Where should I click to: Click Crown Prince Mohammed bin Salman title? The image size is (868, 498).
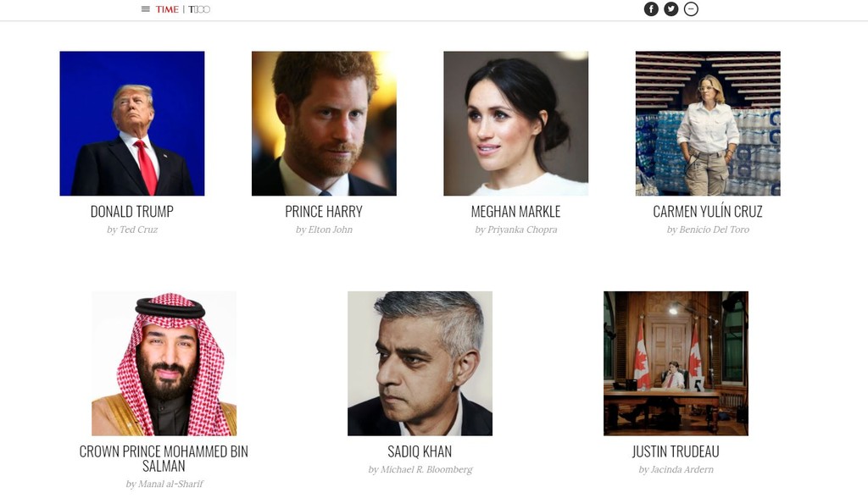click(x=164, y=459)
